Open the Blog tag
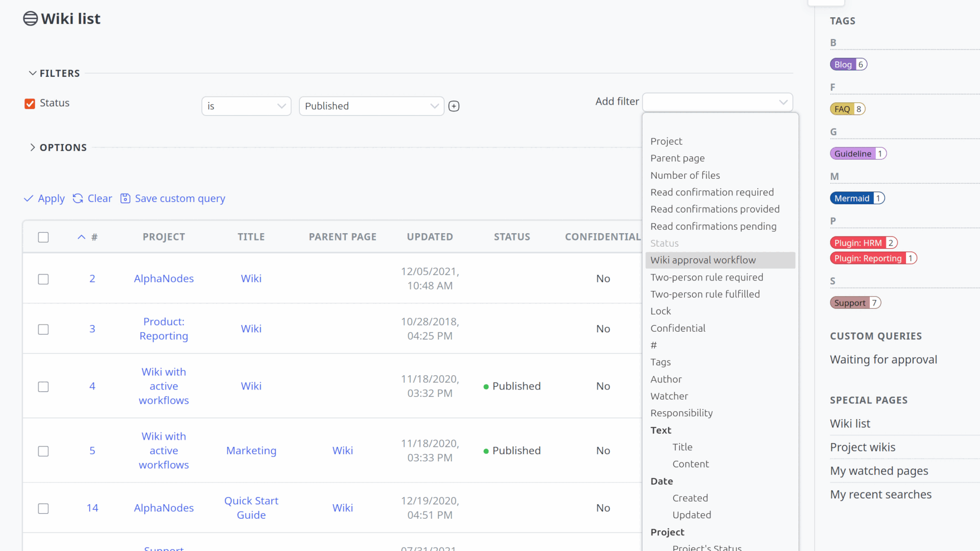 coord(848,65)
